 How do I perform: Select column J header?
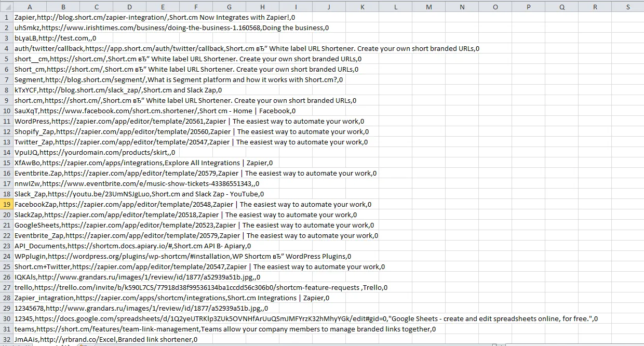click(x=329, y=7)
